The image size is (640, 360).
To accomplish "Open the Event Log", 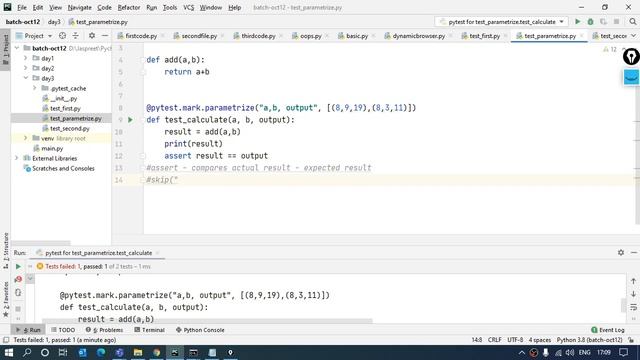I will (608, 330).
